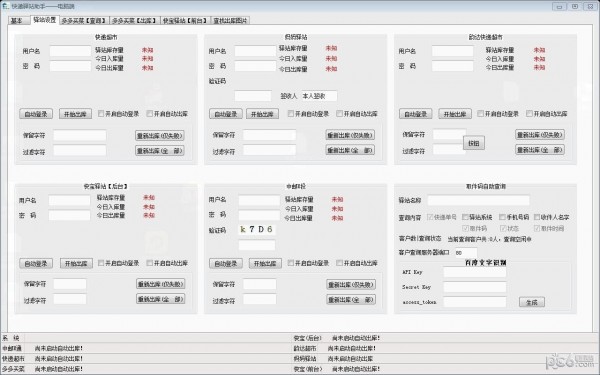Click 重新出库(全部) in 中邮e通 panel
Screen dimensions: 600x375
(x=351, y=299)
